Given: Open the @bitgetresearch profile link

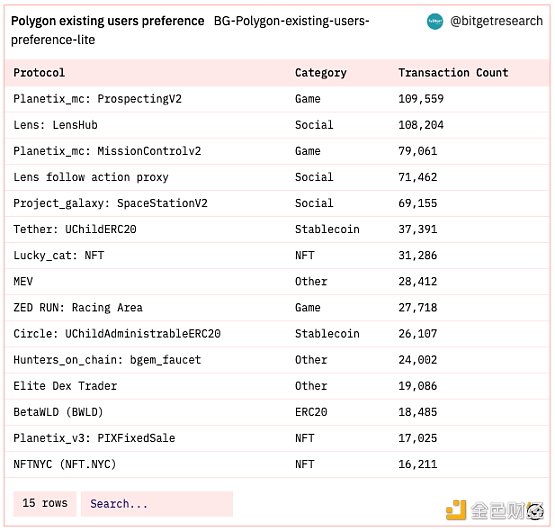Looking at the screenshot, I should pyautogui.click(x=496, y=21).
